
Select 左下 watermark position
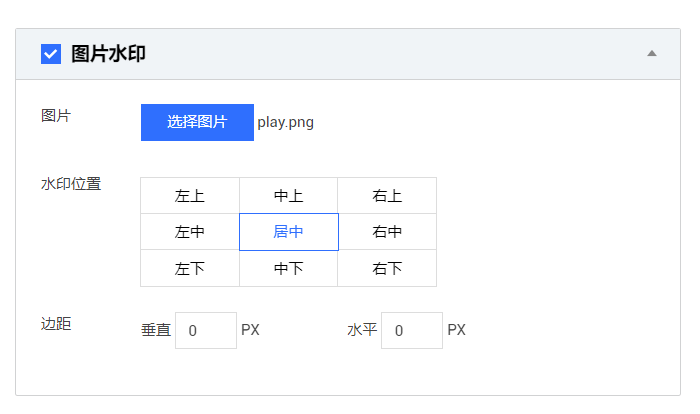point(190,268)
